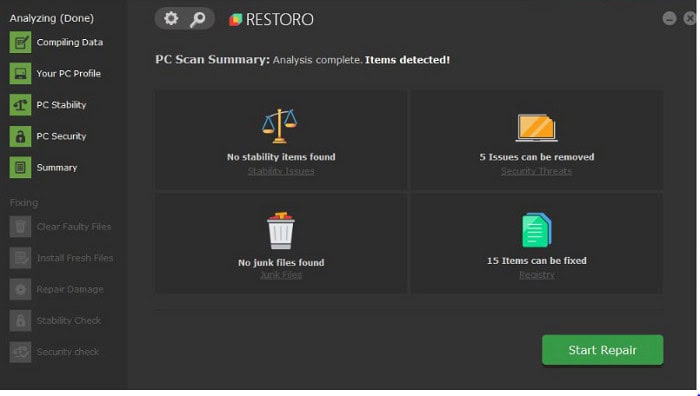
Task: Open the Registry link
Action: (537, 275)
